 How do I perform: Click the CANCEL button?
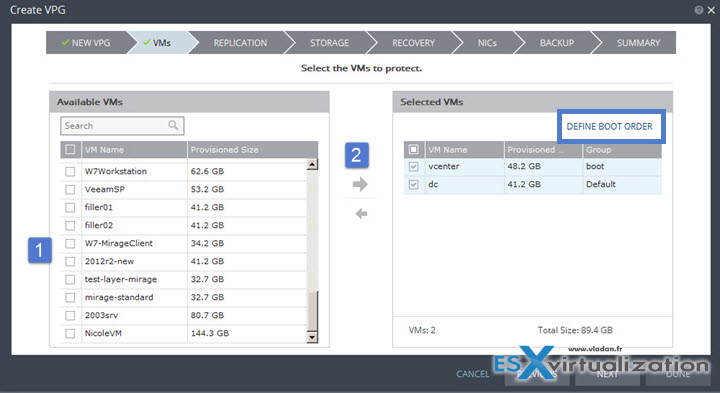[473, 374]
